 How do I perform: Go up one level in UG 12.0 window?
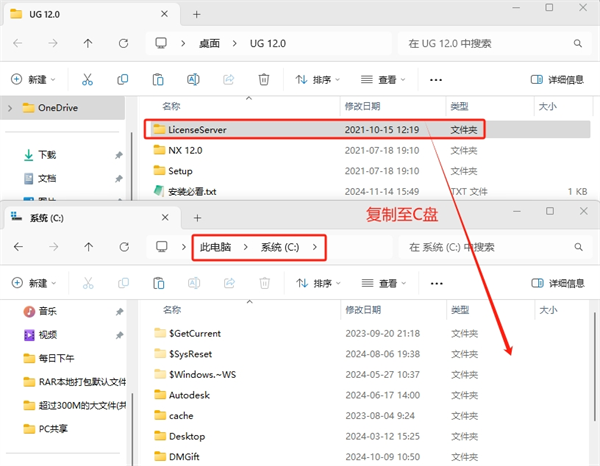click(x=88, y=44)
